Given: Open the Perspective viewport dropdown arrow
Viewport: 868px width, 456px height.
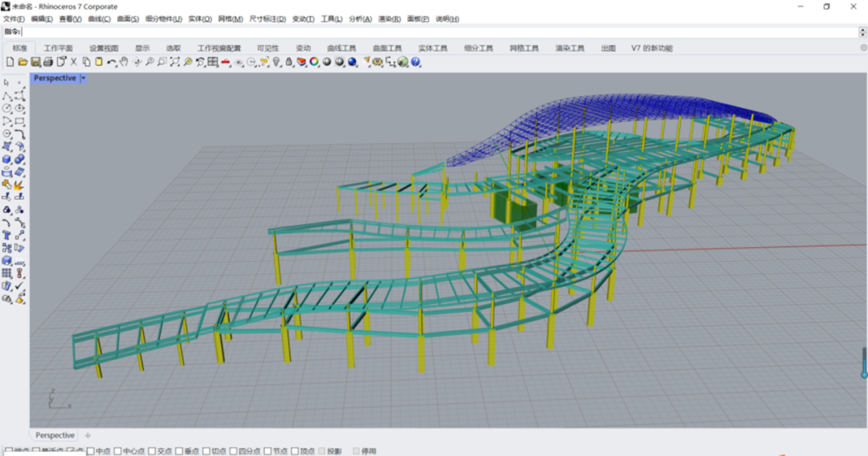Looking at the screenshot, I should (84, 79).
